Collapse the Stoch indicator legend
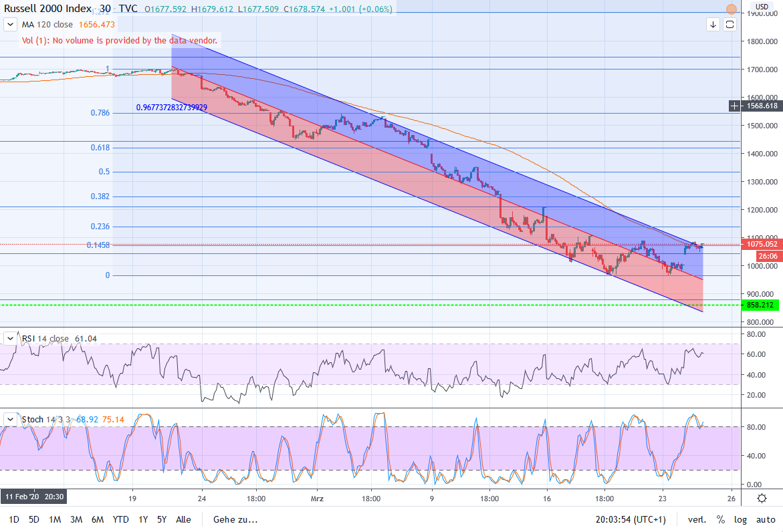783x532 pixels. click(10, 420)
